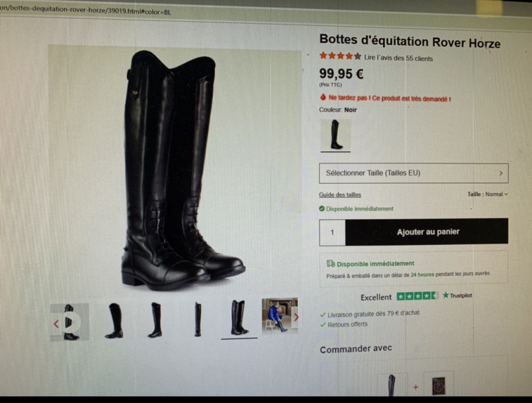The height and width of the screenshot is (403, 532).
Task: Click the green check icon beside Disponible immédiatement
Action: (322, 209)
